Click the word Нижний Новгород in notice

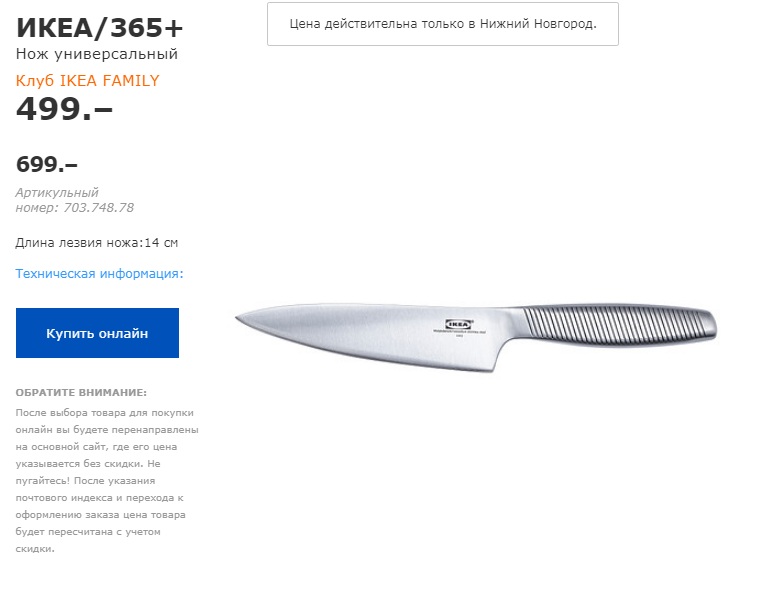click(536, 24)
